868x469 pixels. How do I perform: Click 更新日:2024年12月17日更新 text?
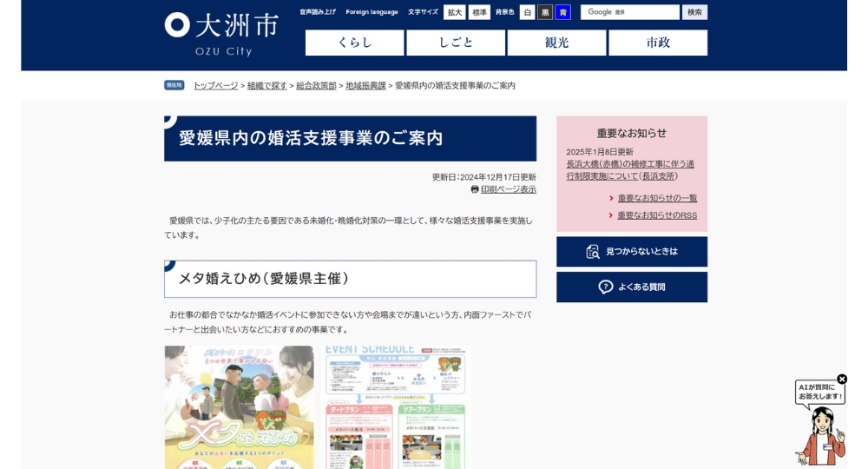(483, 177)
